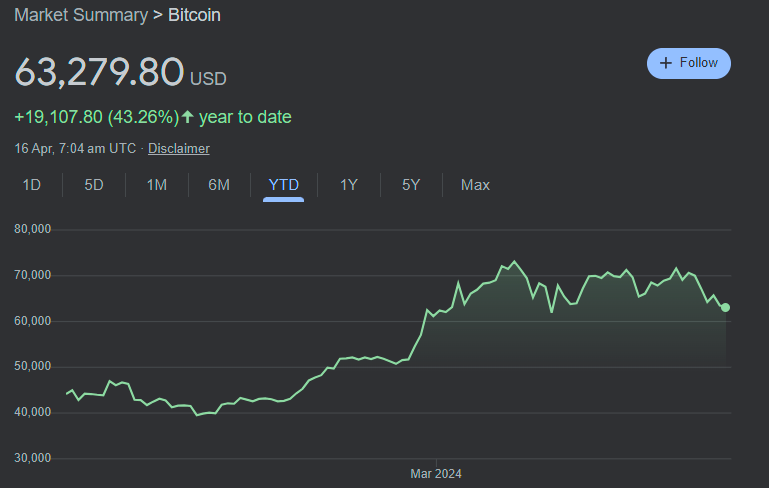Show the Max range tab
The image size is (769, 488).
tap(475, 185)
